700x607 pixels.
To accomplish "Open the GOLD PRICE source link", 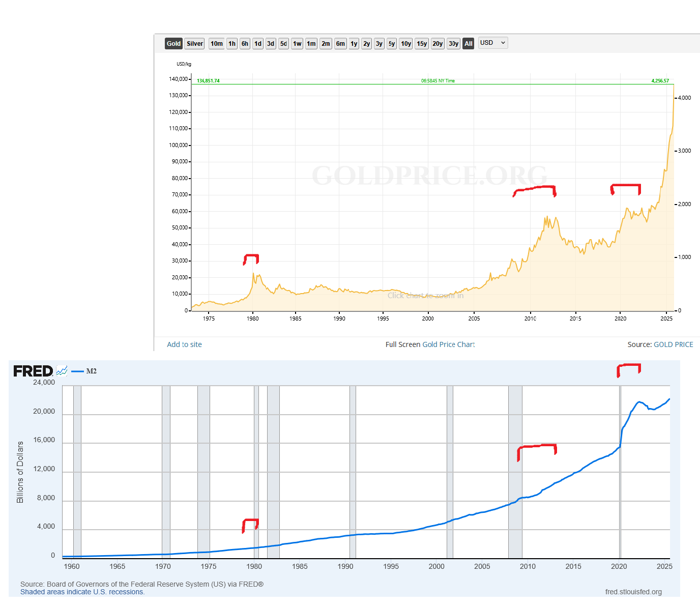I will click(673, 344).
